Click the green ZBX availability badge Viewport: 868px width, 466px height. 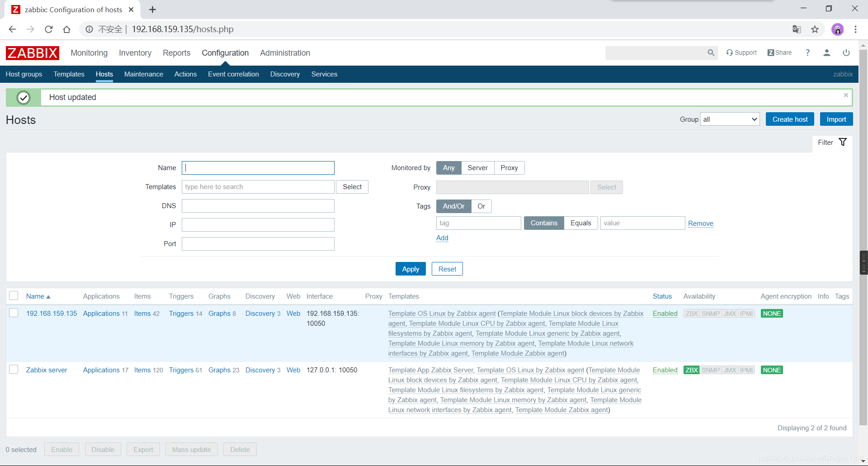[691, 370]
